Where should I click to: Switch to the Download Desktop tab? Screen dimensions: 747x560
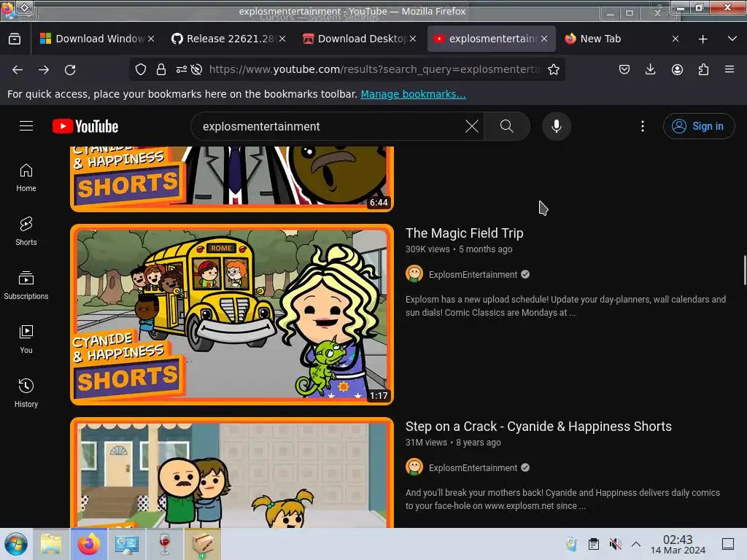point(360,39)
